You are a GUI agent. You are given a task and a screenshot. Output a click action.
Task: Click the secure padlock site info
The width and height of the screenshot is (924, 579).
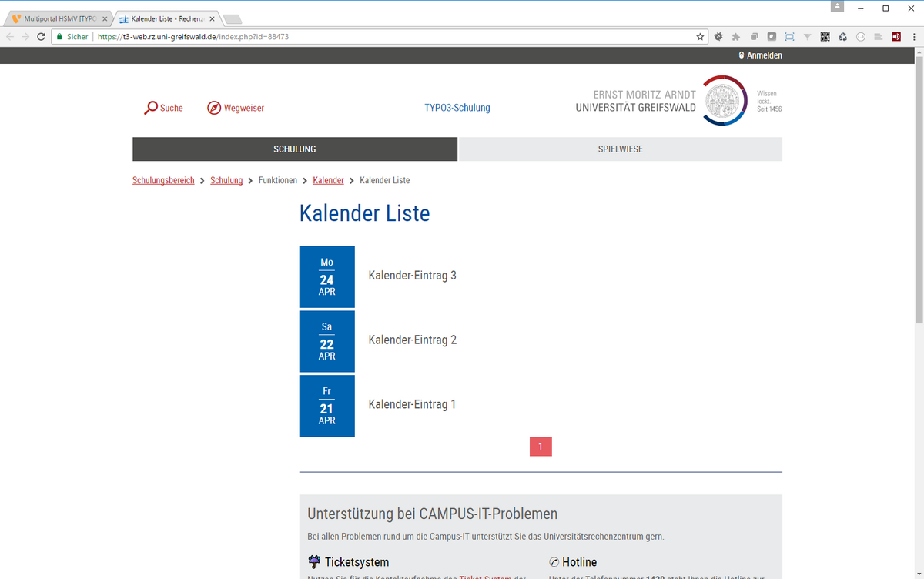[x=59, y=36]
